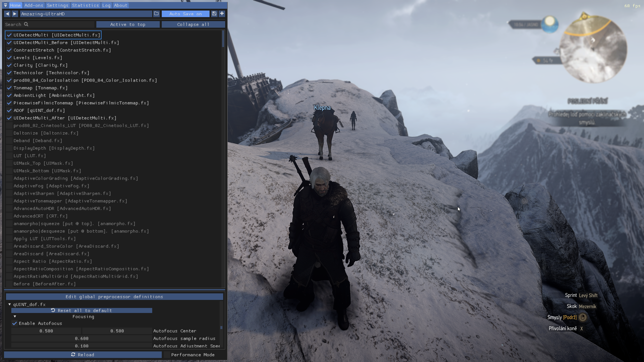Open the Add-ons tab
This screenshot has height=362, width=644.
coord(34,5)
